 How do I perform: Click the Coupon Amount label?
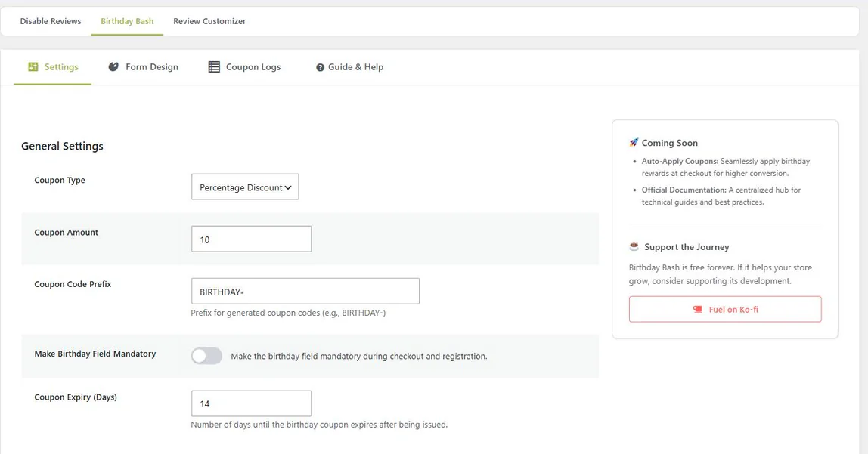[67, 233]
